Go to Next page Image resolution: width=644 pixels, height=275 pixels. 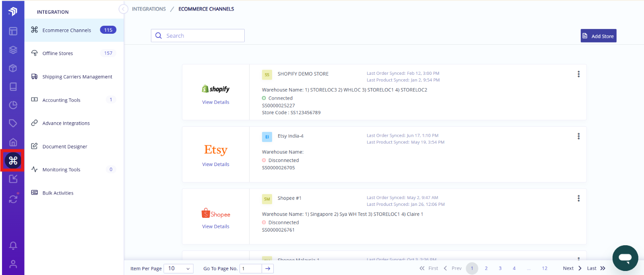(x=572, y=268)
